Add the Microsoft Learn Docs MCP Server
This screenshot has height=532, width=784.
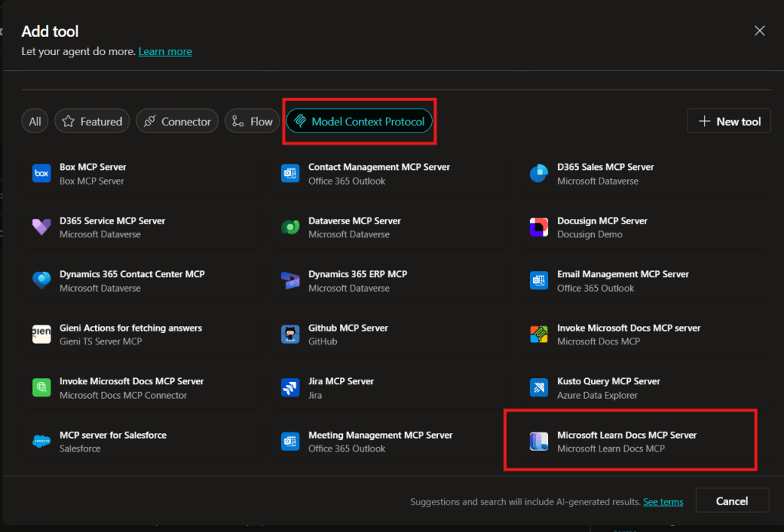[x=626, y=442]
